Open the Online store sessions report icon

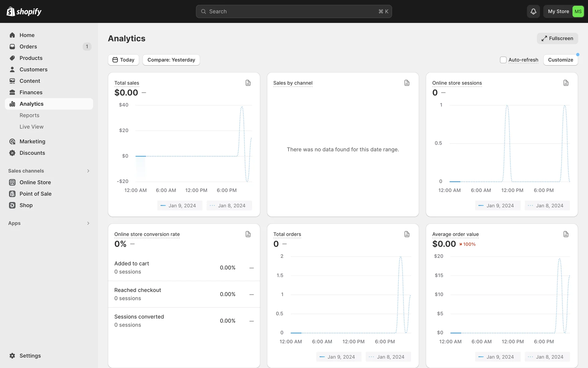coord(566,83)
